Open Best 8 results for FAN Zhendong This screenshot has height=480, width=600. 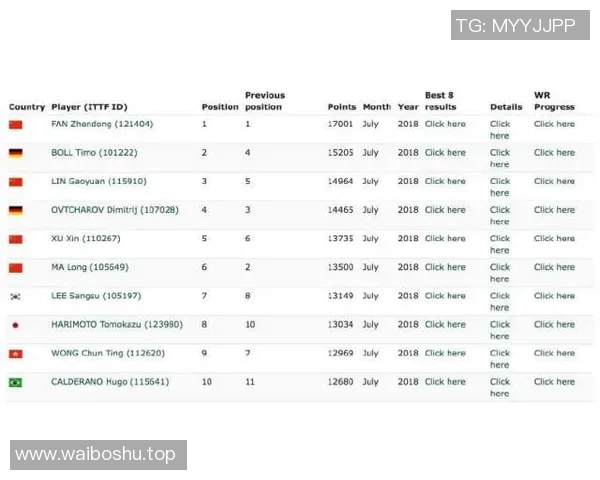pyautogui.click(x=445, y=124)
